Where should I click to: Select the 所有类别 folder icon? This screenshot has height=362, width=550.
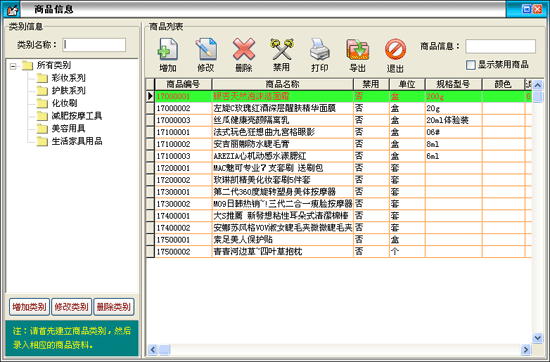pos(27,66)
